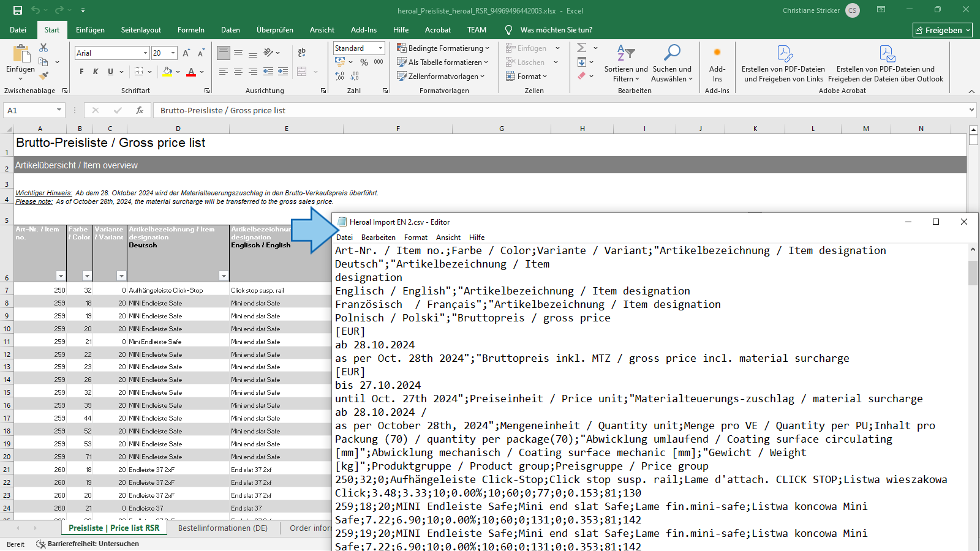Open Bearbeiten menu in the Editor window
The width and height of the screenshot is (980, 551).
click(378, 238)
